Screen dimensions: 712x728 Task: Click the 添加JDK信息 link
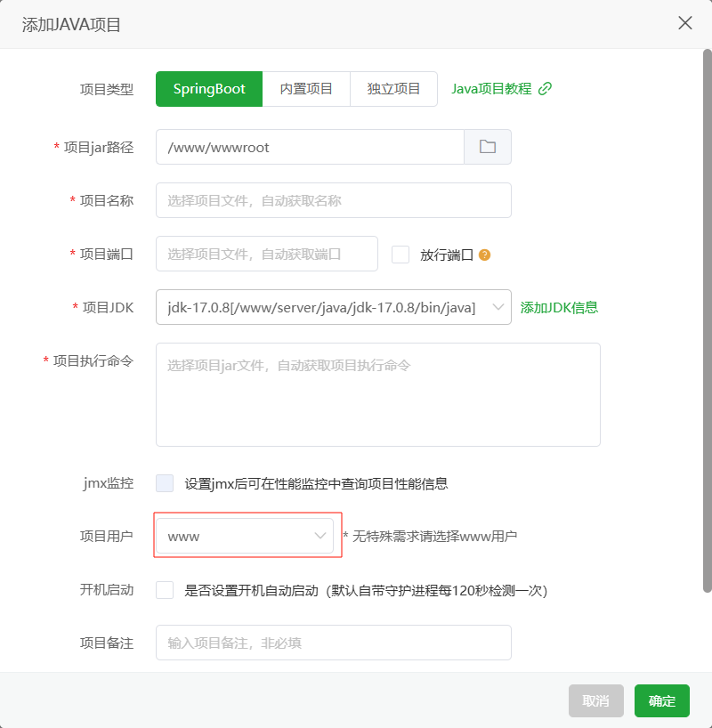coord(559,307)
